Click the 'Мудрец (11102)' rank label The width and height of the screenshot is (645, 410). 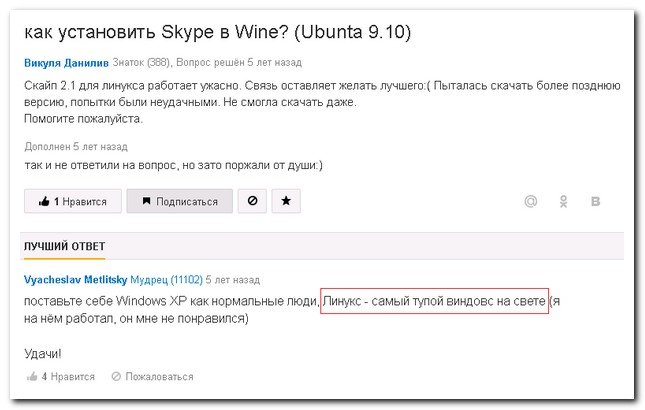click(173, 280)
